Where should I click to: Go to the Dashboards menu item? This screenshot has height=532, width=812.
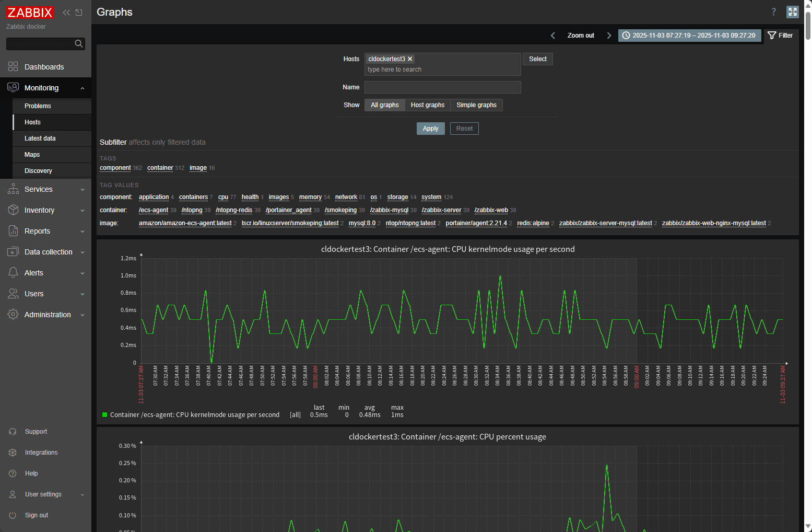tap(44, 66)
